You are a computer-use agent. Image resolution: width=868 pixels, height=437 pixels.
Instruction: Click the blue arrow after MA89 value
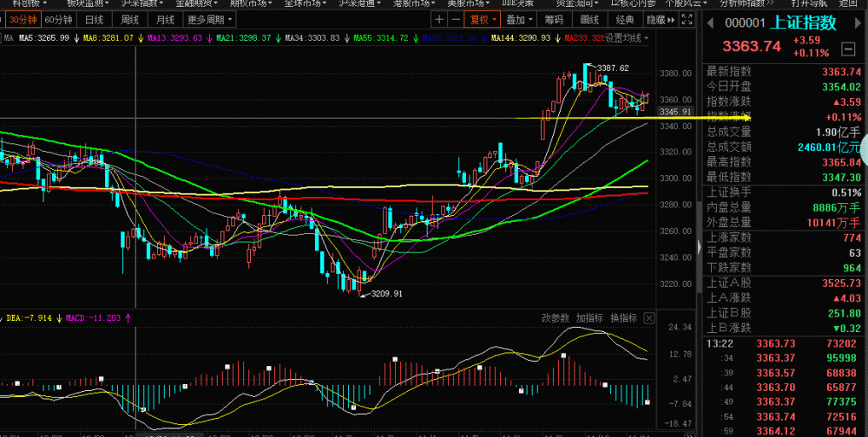click(x=483, y=38)
